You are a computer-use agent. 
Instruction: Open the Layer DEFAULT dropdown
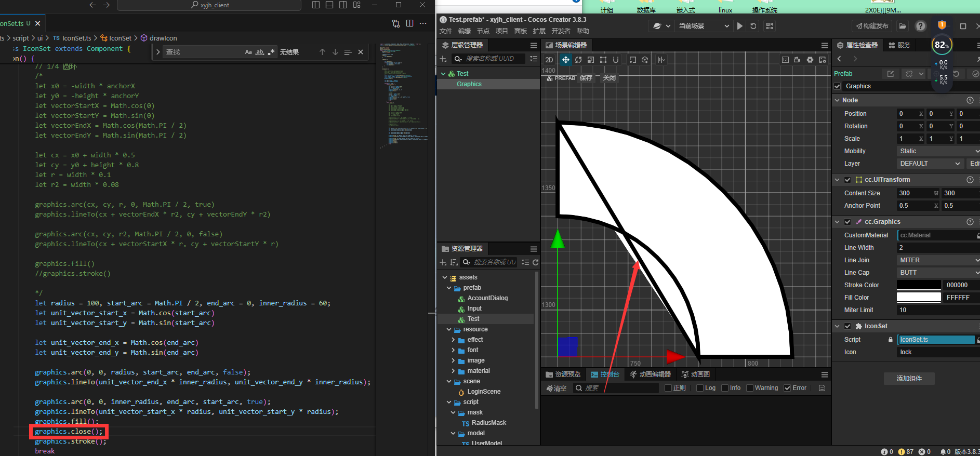click(930, 164)
